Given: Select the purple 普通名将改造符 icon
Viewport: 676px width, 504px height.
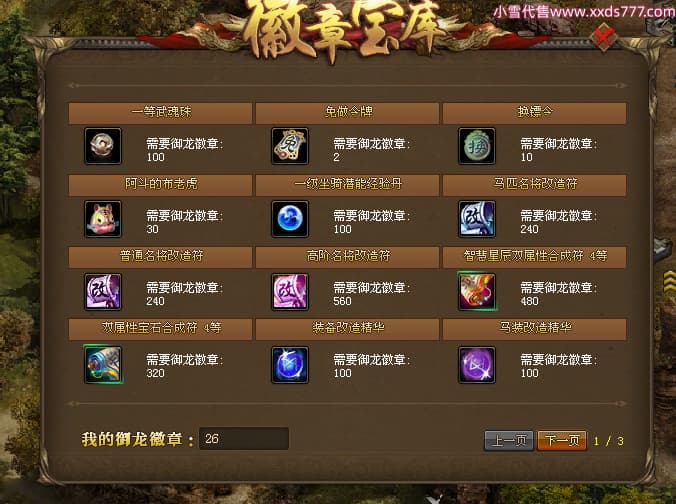Looking at the screenshot, I should click(x=103, y=291).
